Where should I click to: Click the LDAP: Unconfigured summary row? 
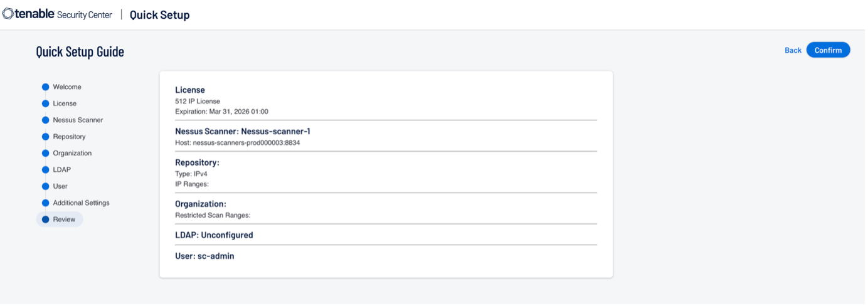(214, 235)
